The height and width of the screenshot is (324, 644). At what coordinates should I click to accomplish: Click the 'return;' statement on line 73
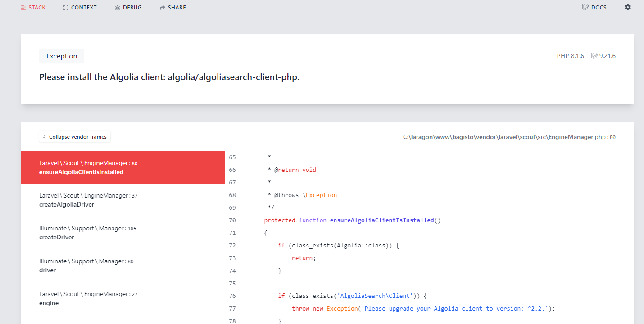(x=304, y=258)
